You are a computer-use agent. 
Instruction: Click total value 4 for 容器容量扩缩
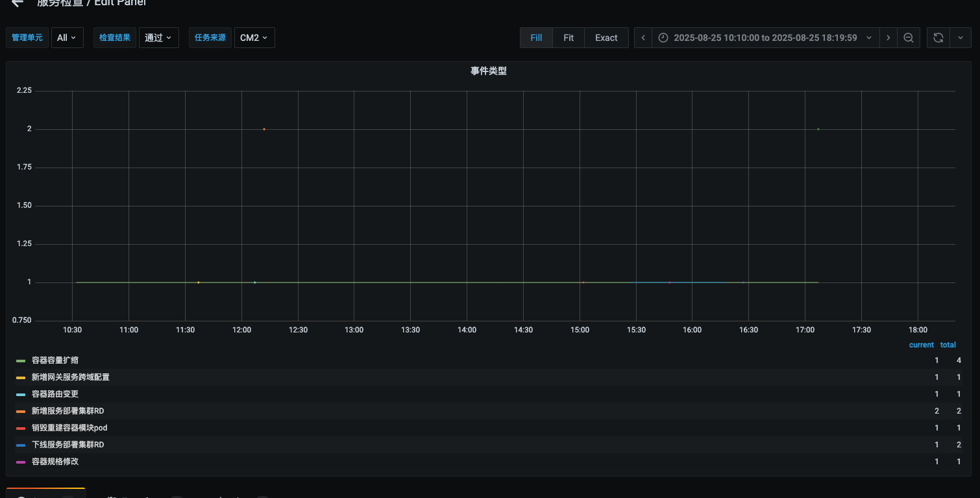tap(959, 360)
